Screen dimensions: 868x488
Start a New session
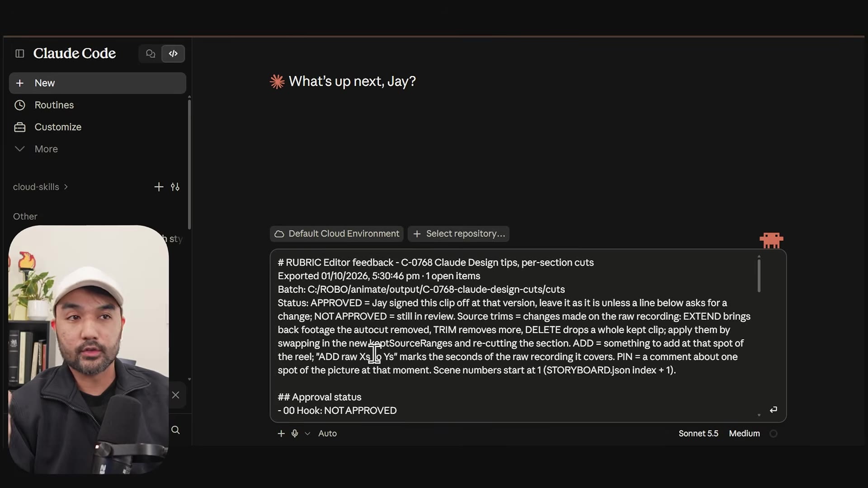(x=97, y=83)
